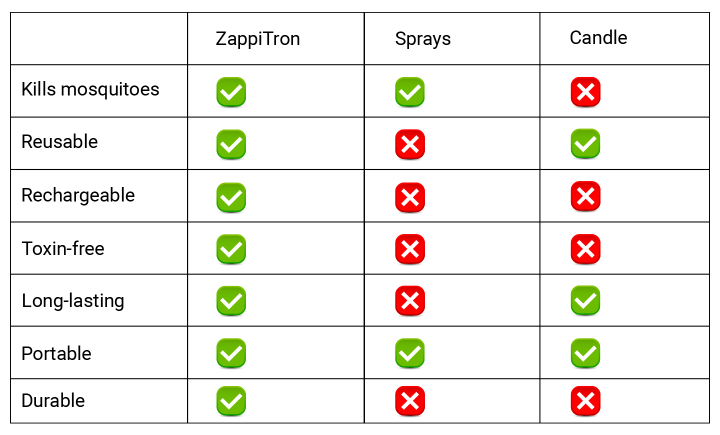720x435 pixels.
Task: Click Sprays' red X for Toxin-free
Action: click(x=410, y=249)
